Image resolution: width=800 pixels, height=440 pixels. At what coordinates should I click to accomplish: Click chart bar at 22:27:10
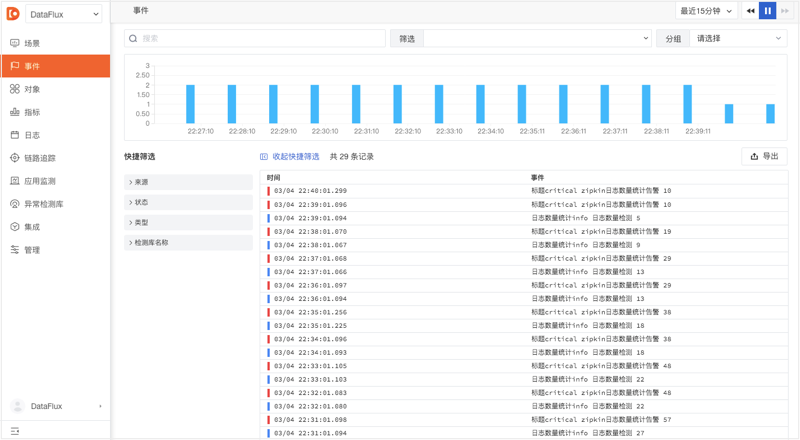click(x=190, y=104)
